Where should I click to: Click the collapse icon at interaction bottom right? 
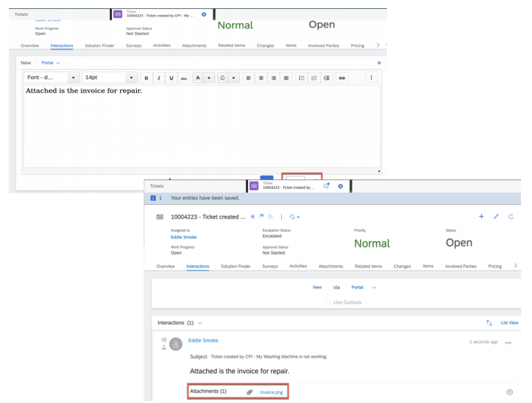tap(509, 392)
